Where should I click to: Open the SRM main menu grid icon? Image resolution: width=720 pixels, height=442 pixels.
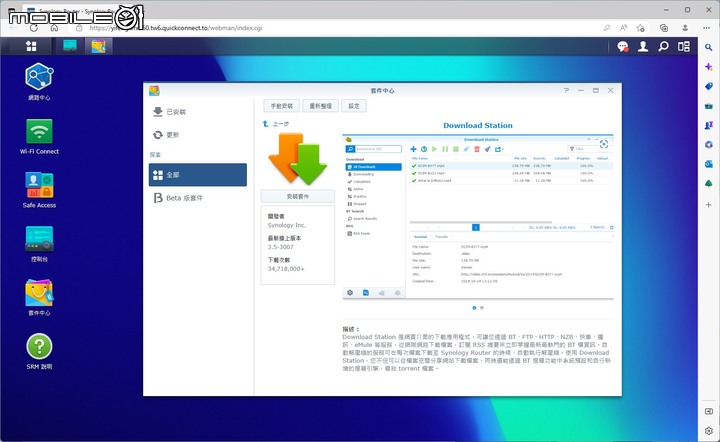tap(31, 46)
